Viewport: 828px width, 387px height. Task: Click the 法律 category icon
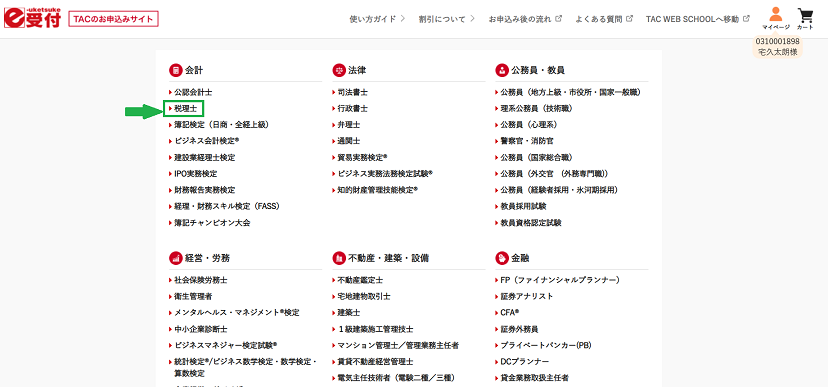(x=338, y=70)
